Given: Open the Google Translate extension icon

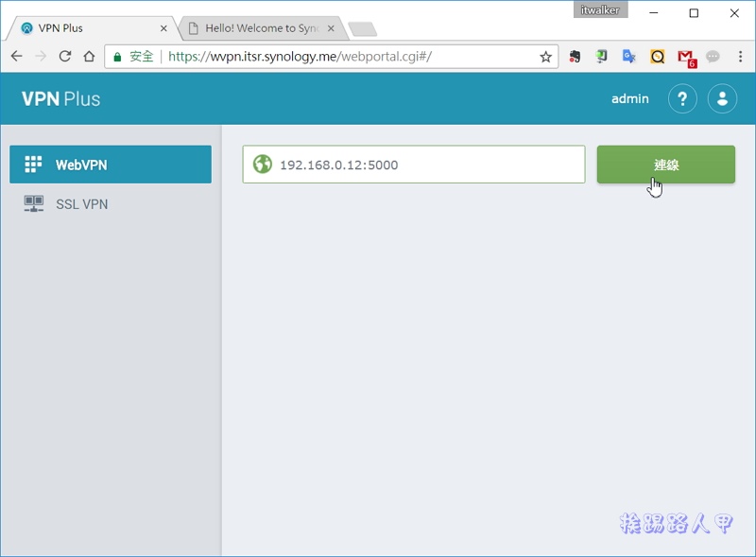Looking at the screenshot, I should (628, 57).
